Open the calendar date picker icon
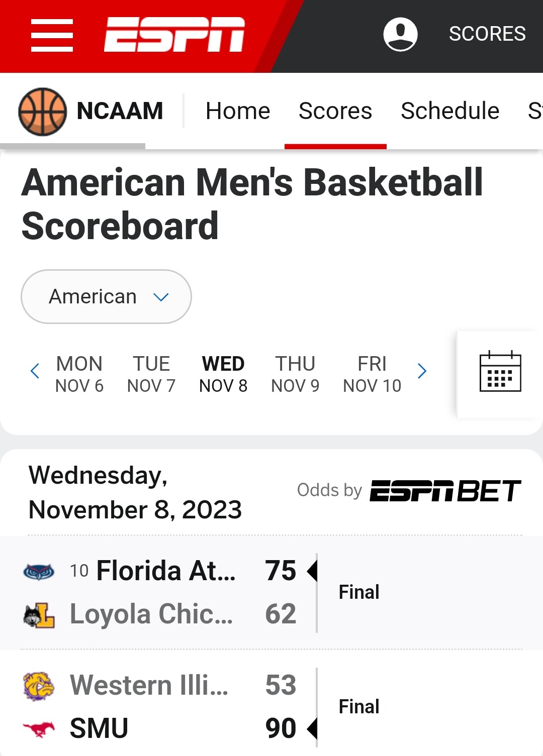This screenshot has width=543, height=756. pyautogui.click(x=500, y=371)
